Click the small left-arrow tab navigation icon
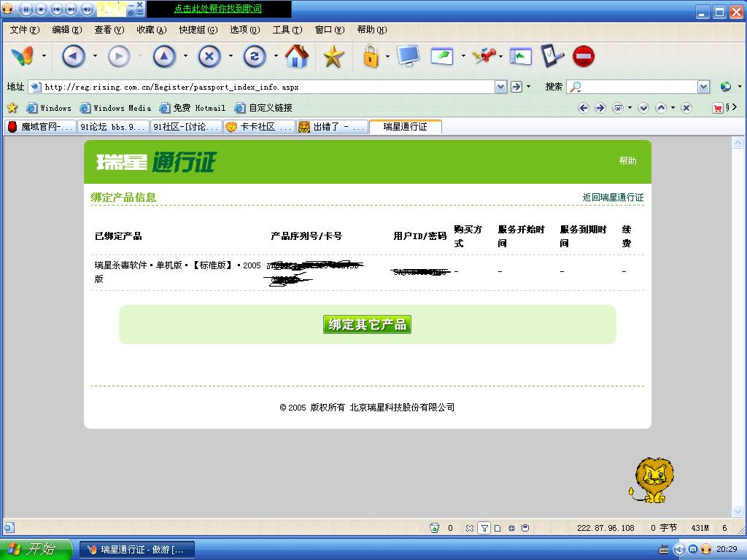The image size is (747, 560). coord(584,108)
